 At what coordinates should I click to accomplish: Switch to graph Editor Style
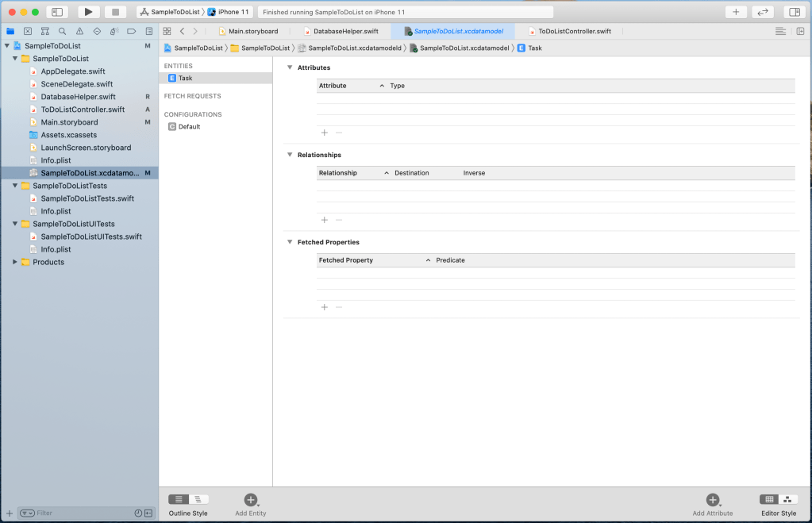pyautogui.click(x=787, y=499)
